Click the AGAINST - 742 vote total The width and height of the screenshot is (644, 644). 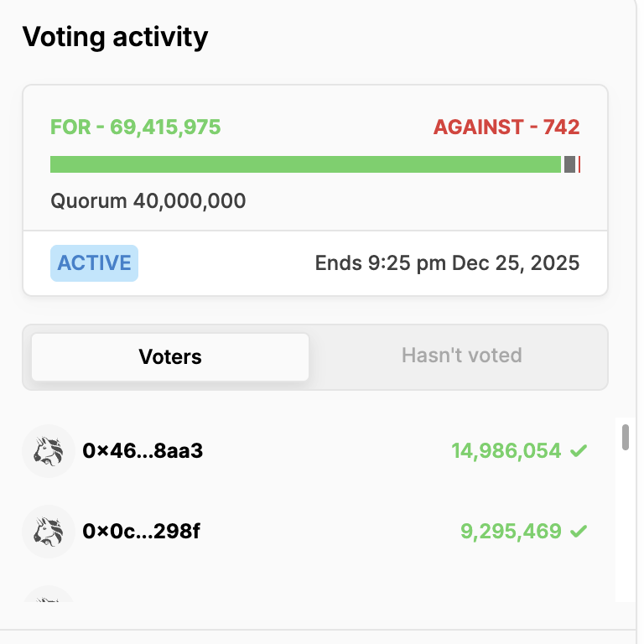coord(506,127)
